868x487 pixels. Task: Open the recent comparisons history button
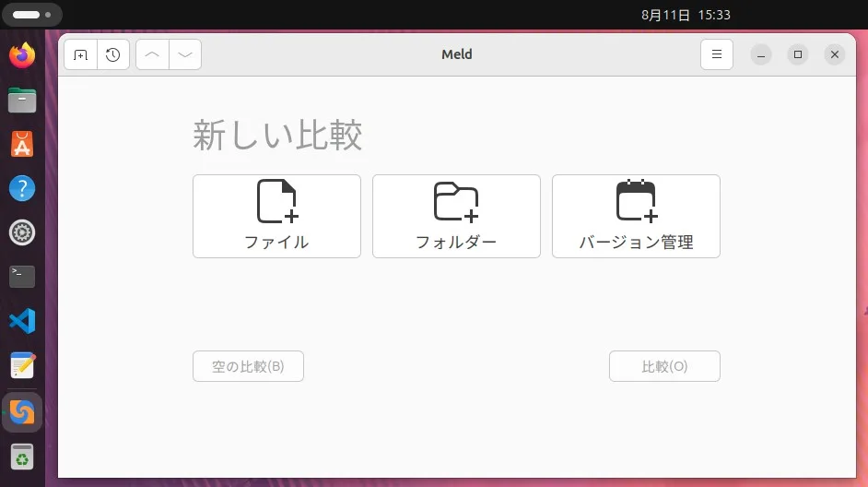point(113,54)
